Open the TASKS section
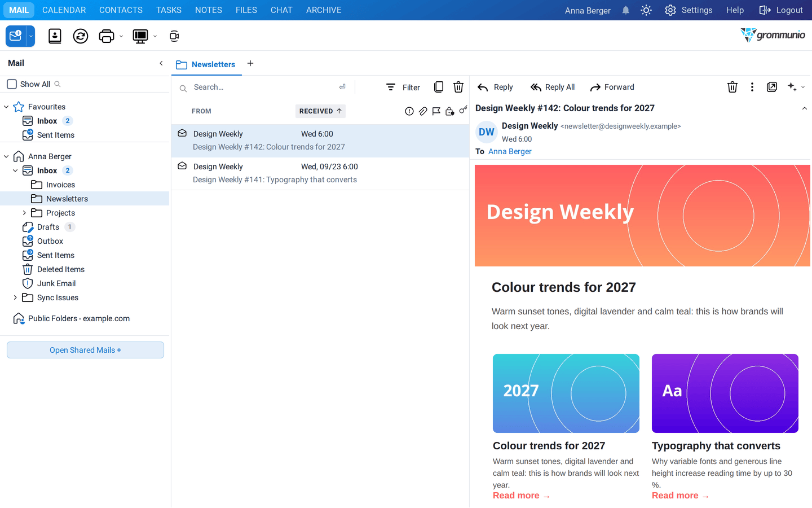This screenshot has height=508, width=812. (169, 10)
